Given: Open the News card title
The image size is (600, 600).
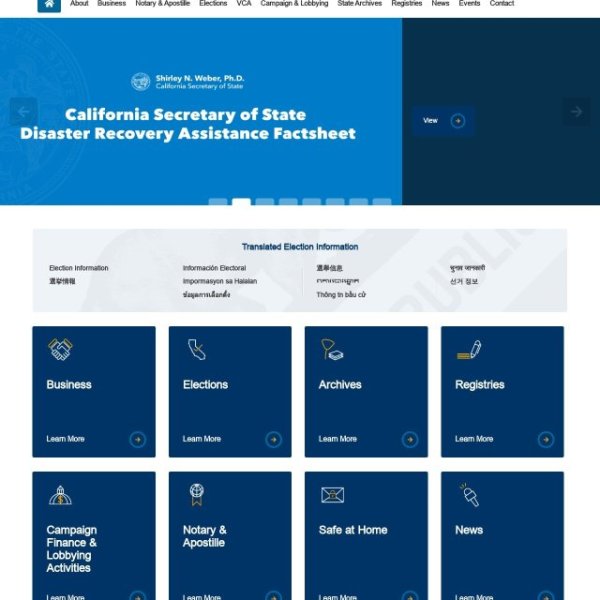Looking at the screenshot, I should tap(469, 530).
